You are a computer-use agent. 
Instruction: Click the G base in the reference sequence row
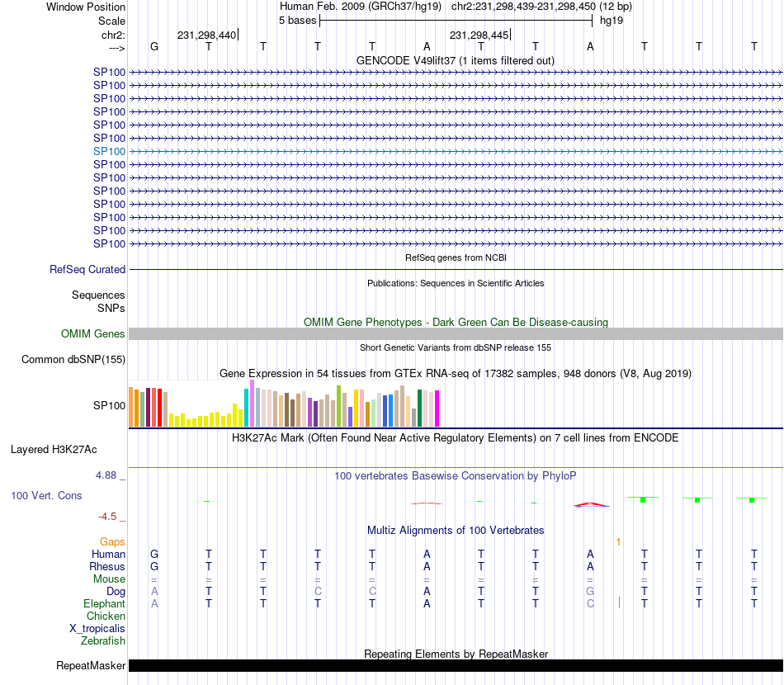coord(154,46)
